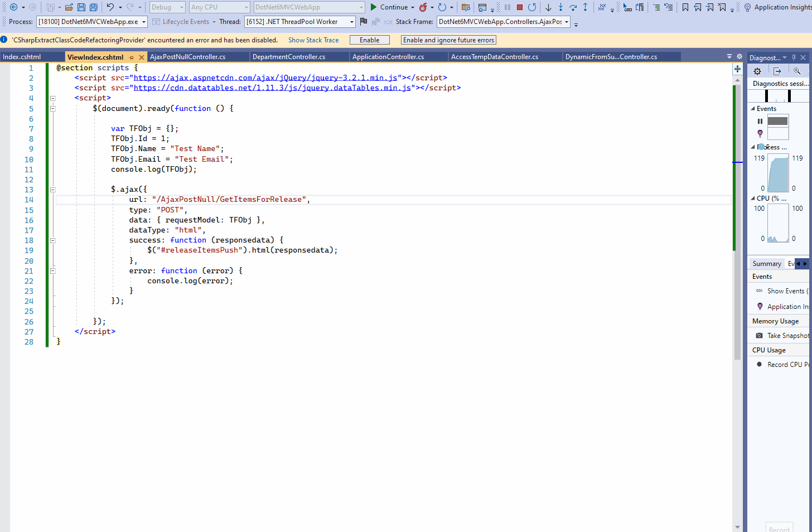Open the Stack Frame dropdown

(x=567, y=22)
